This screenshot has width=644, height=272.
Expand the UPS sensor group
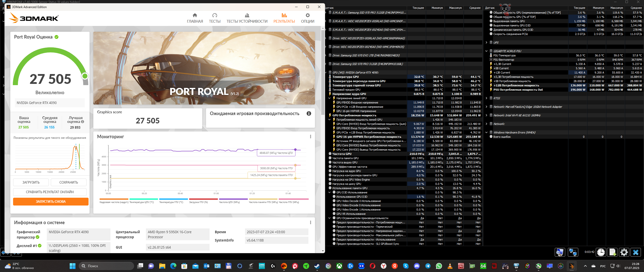[x=487, y=43]
